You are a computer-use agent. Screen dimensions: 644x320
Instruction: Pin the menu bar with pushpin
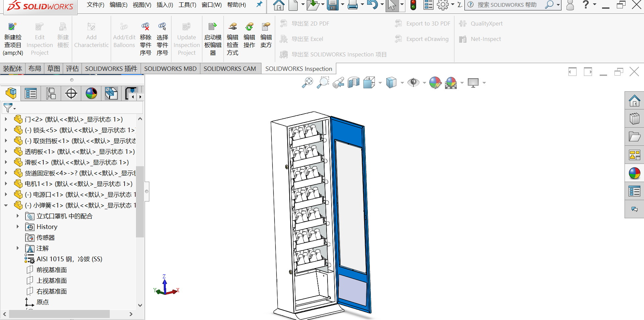259,5
